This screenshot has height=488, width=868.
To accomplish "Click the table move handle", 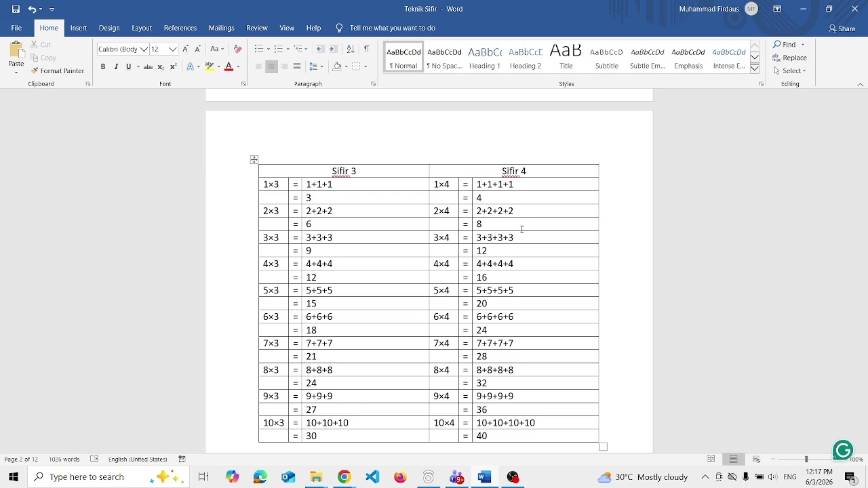I will [x=254, y=160].
